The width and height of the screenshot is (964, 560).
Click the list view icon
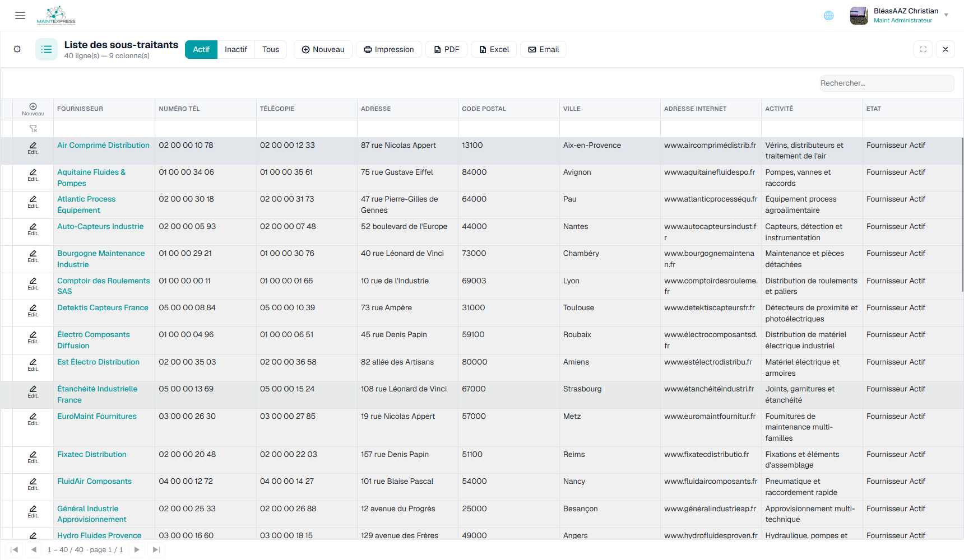(47, 49)
